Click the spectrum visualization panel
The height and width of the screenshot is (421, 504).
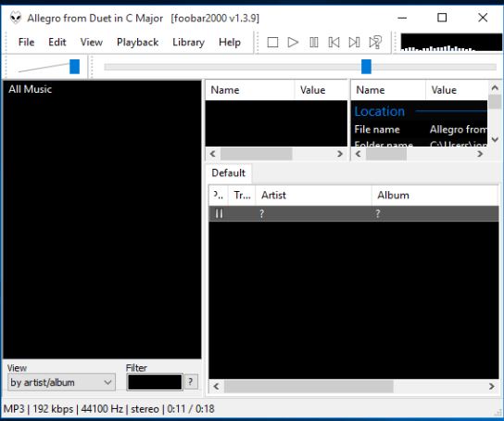tap(451, 42)
